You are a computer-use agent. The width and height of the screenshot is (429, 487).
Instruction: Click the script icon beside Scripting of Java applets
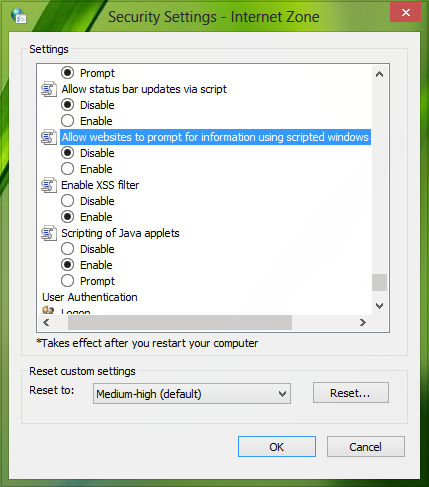pyautogui.click(x=49, y=233)
